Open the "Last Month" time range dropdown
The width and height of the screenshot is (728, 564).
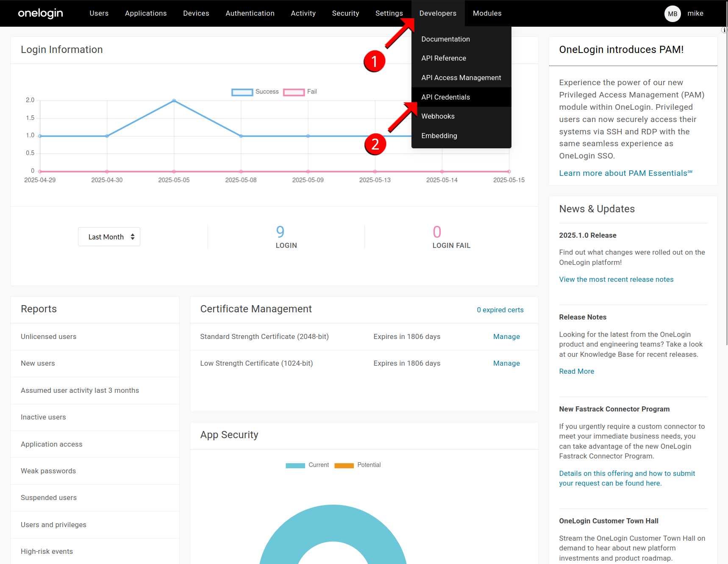tap(109, 236)
